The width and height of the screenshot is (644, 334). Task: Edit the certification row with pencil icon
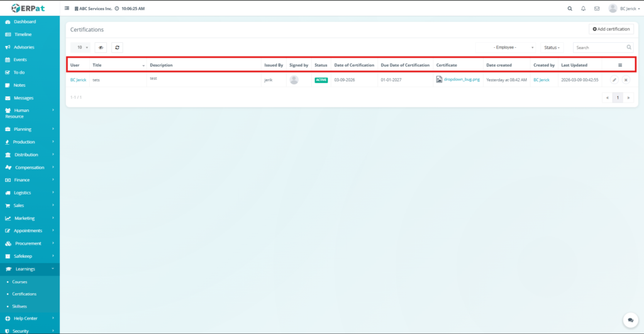click(x=614, y=80)
